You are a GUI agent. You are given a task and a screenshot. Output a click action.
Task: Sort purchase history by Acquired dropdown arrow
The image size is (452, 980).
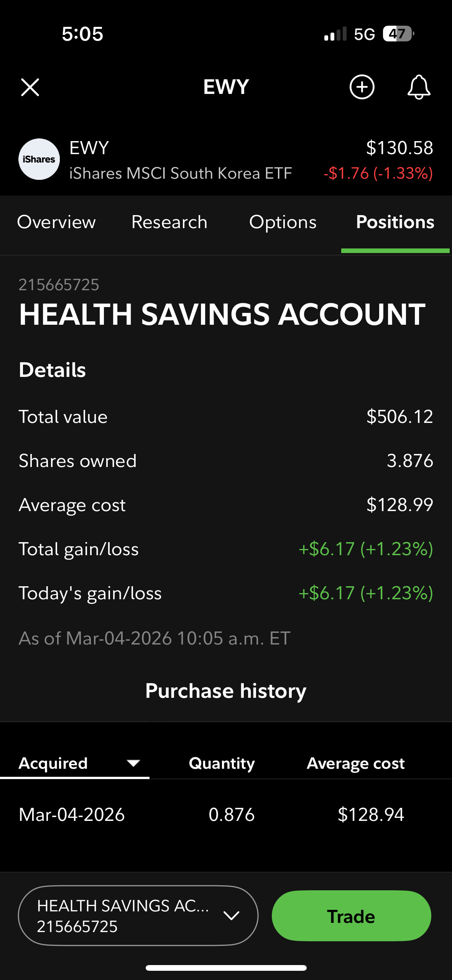pyautogui.click(x=133, y=763)
